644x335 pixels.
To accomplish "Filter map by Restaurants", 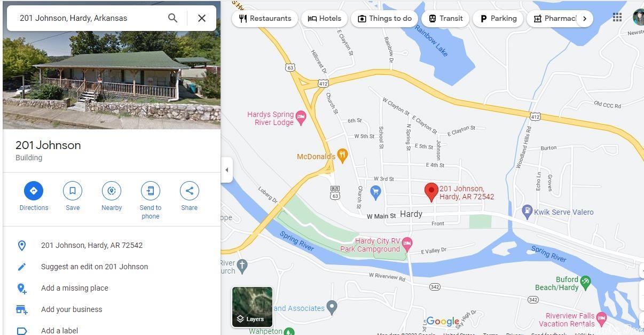I will tap(265, 18).
